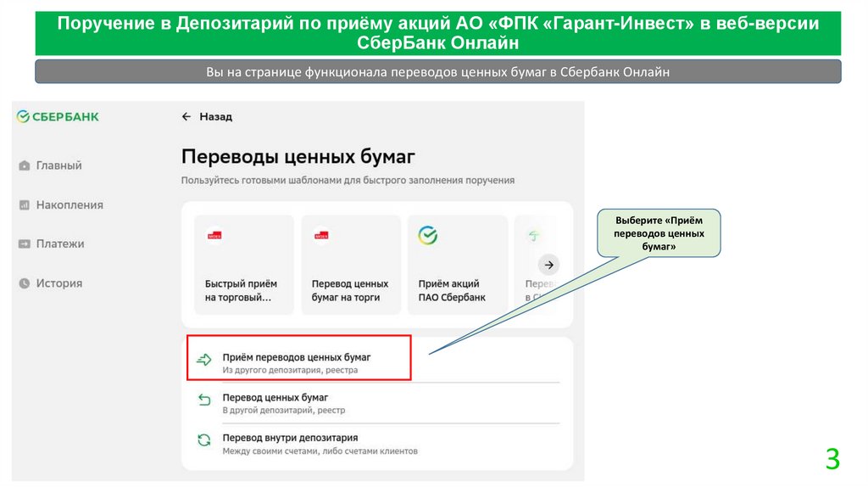Click the Пользуйтесь готовыми шаблонами subtitle text
The width and height of the screenshot is (868, 487).
348,181
